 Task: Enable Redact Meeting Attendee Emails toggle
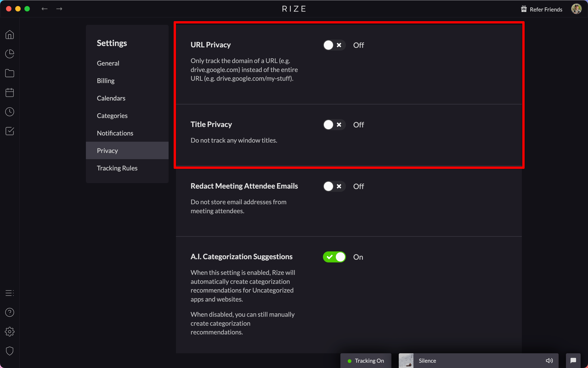tap(334, 186)
